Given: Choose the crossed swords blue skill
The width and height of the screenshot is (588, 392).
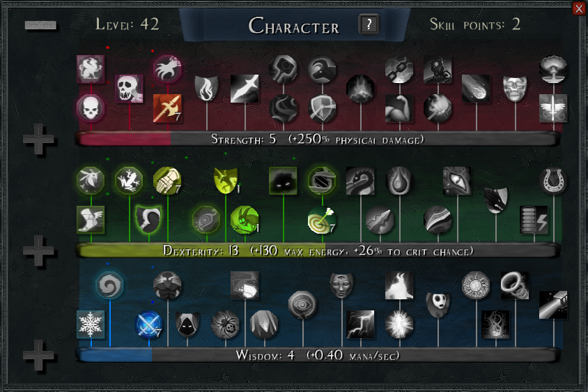Looking at the screenshot, I should [148, 324].
